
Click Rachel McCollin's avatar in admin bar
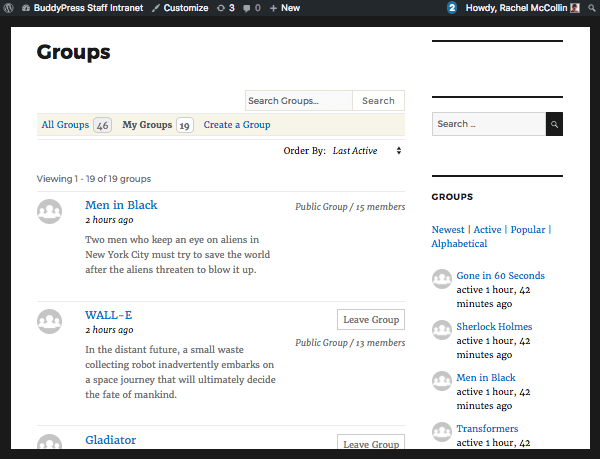[x=575, y=8]
